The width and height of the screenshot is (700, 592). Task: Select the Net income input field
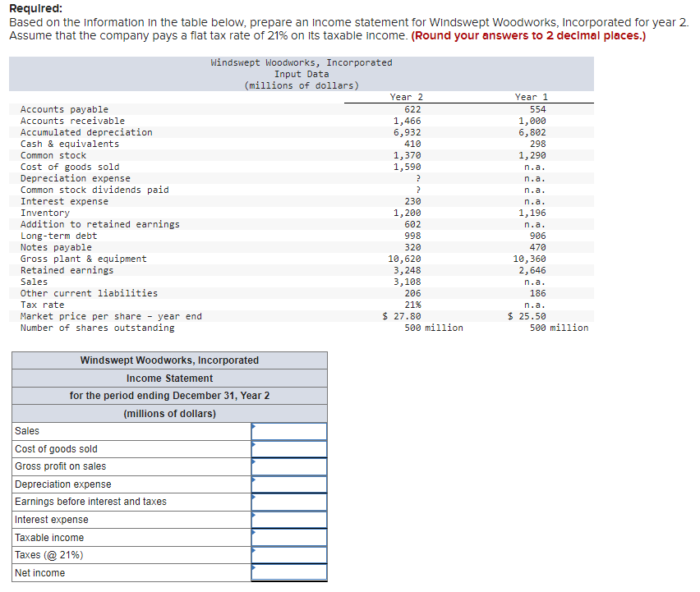tap(289, 572)
